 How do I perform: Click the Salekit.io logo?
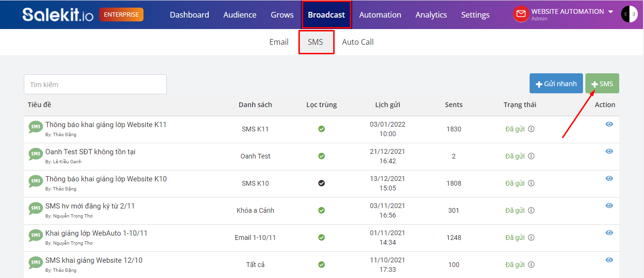(58, 15)
